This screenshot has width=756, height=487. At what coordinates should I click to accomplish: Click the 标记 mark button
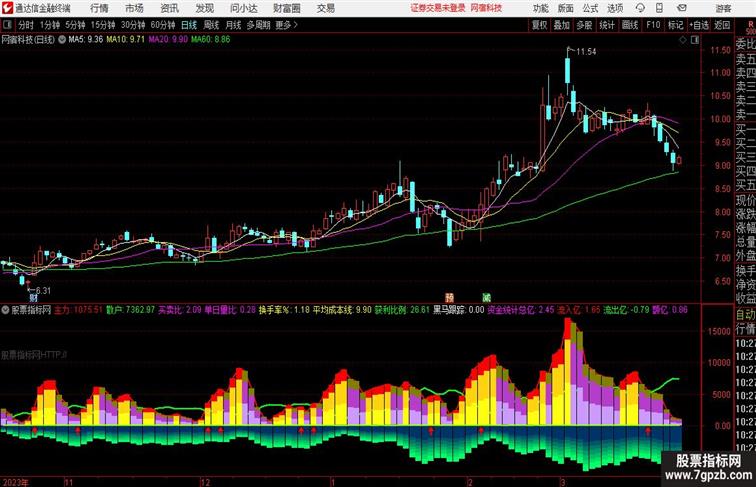(x=675, y=25)
